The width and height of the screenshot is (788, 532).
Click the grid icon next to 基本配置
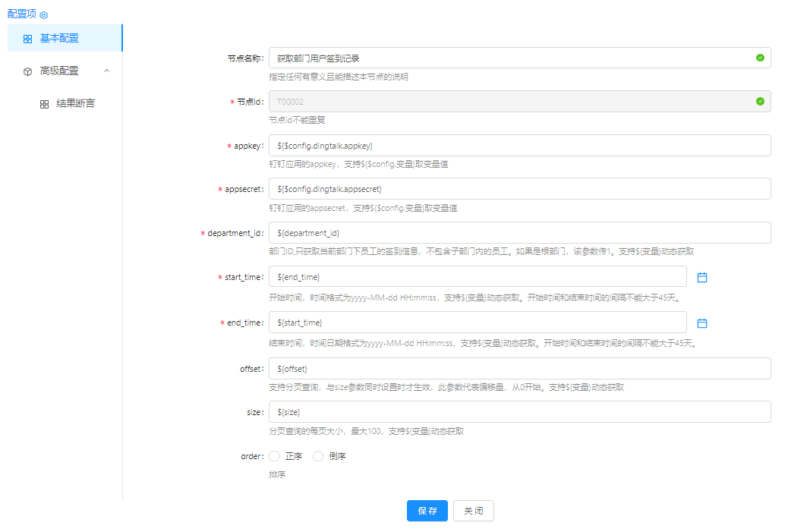pyautogui.click(x=28, y=39)
